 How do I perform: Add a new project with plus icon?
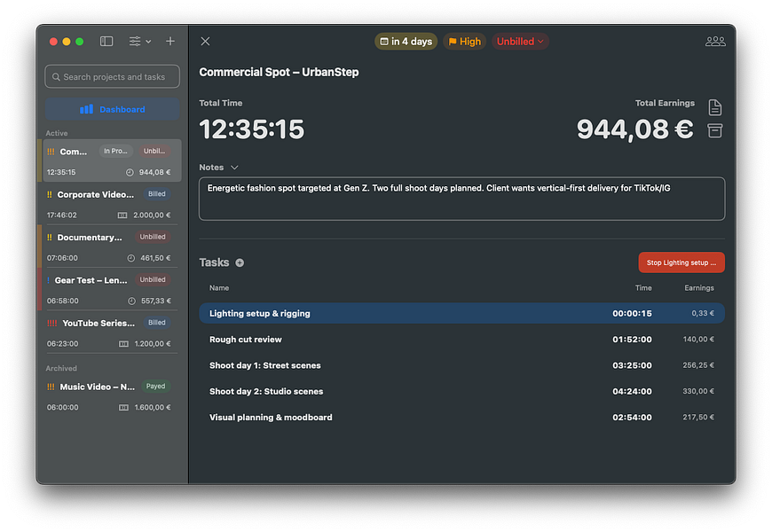click(169, 42)
